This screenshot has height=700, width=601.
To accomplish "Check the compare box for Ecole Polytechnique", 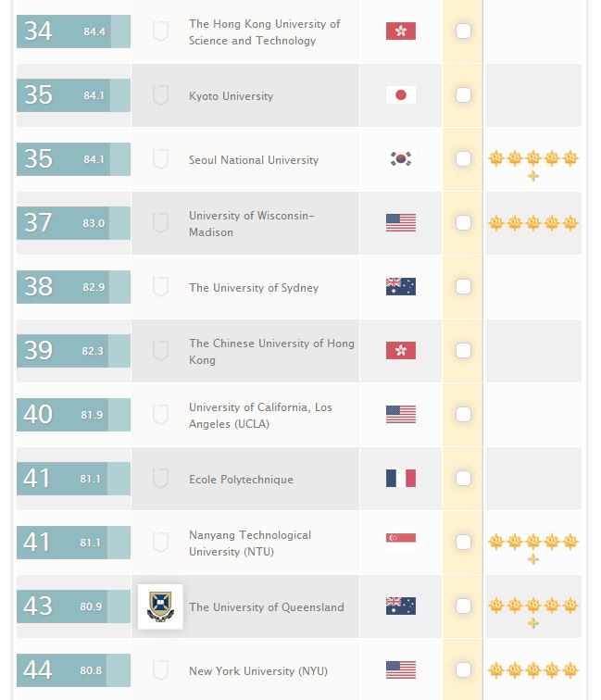I will click(463, 479).
